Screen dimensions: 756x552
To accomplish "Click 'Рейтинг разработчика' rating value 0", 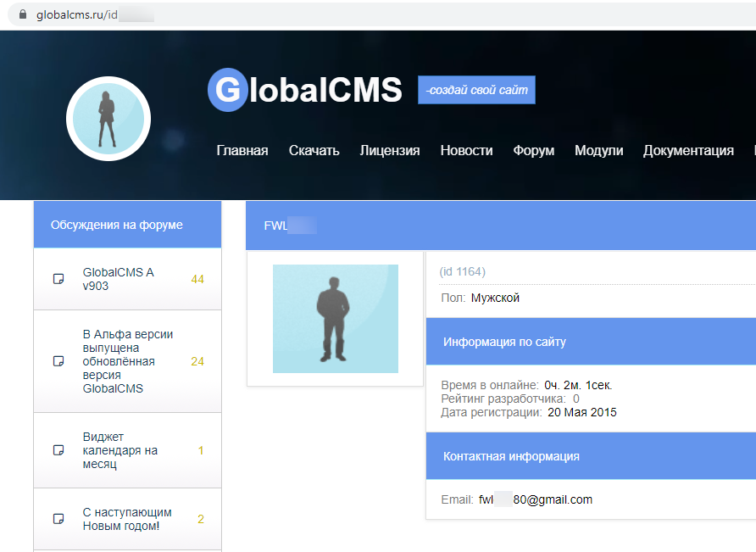I will 576,399.
